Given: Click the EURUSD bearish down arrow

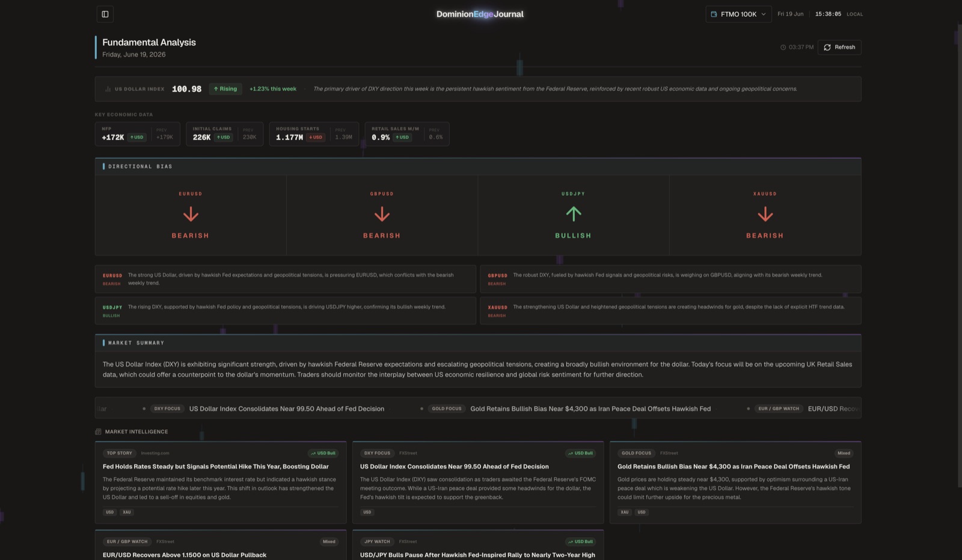Looking at the screenshot, I should click(x=191, y=214).
